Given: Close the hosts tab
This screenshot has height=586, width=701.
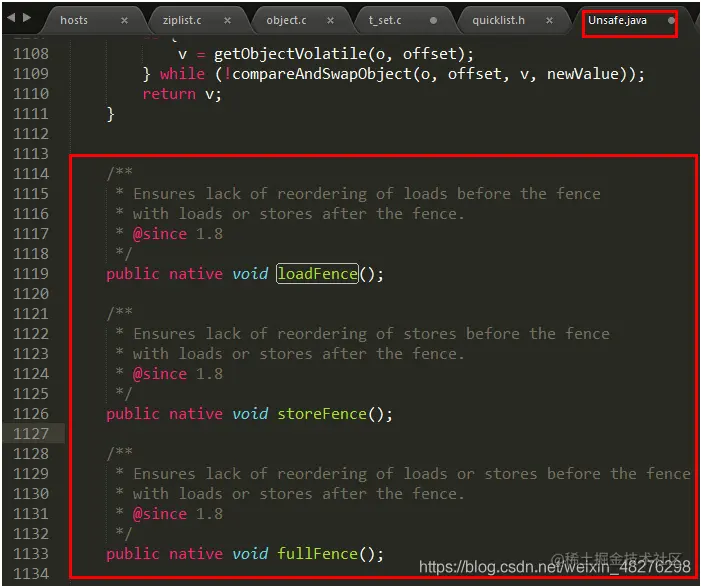Looking at the screenshot, I should pyautogui.click(x=124, y=21).
